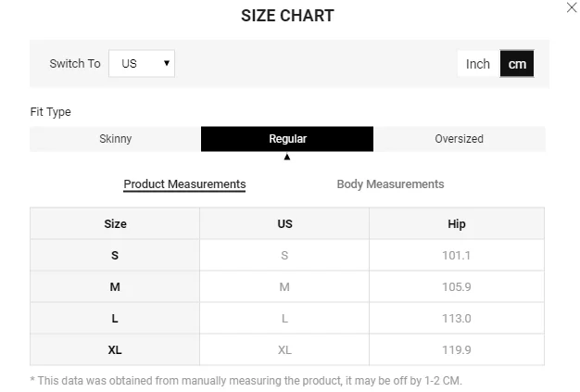This screenshot has width=580, height=392.
Task: Open the Product Measurements tab
Action: click(184, 184)
